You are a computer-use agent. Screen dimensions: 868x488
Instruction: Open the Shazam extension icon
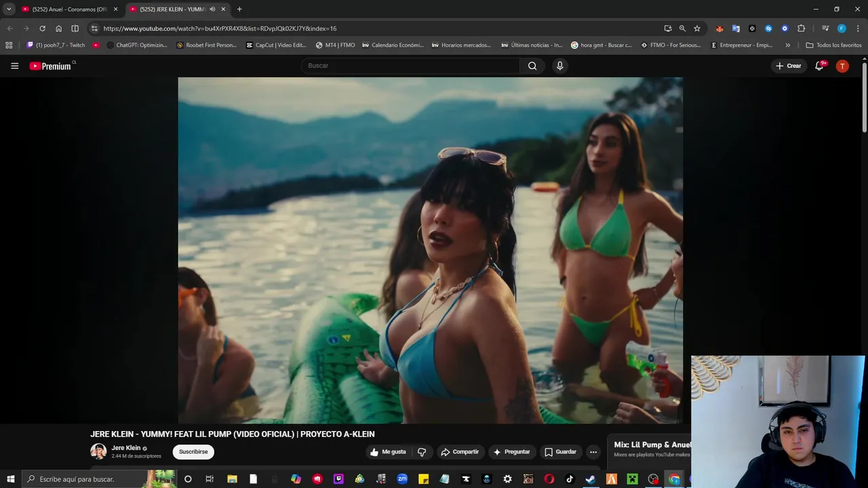(768, 28)
